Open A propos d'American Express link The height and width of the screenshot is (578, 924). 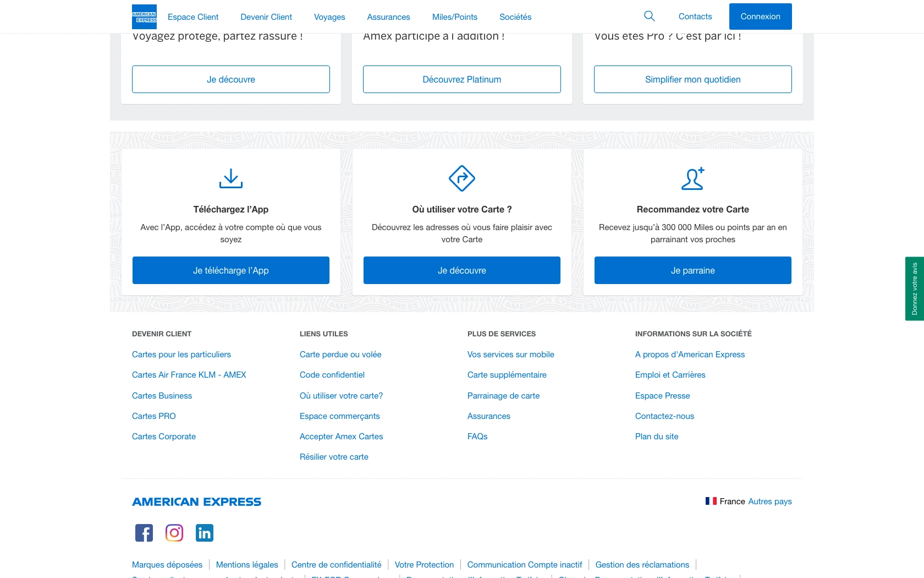click(690, 355)
